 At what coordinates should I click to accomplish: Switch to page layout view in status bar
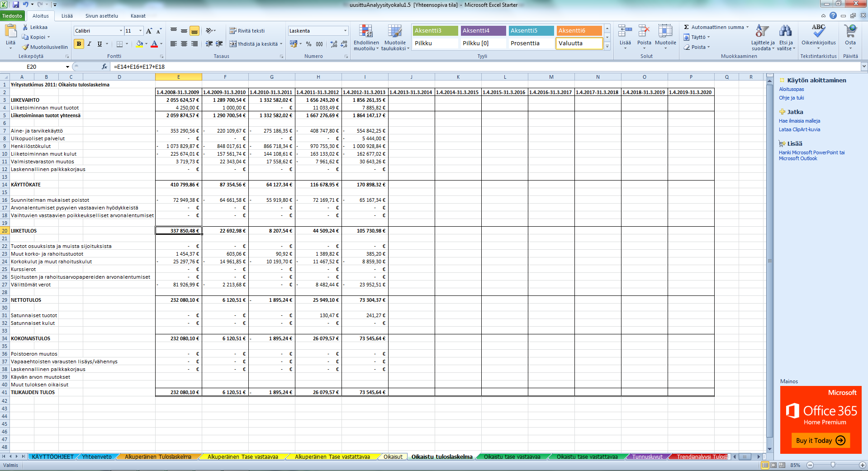(773, 465)
